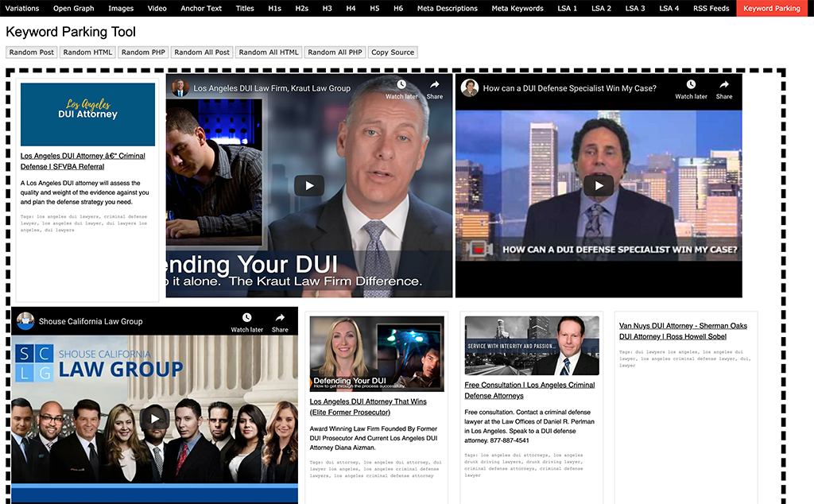Viewport: 814px width, 504px height.
Task: Click channel avatar on DUI Defense Specialist video
Action: (x=470, y=88)
